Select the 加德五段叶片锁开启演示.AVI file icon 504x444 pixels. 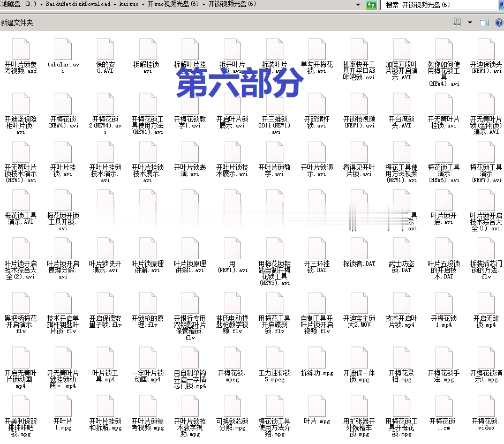click(x=402, y=49)
